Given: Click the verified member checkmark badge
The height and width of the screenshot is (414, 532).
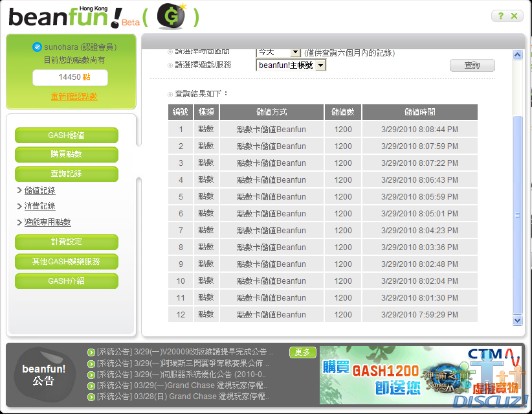Looking at the screenshot, I should (x=37, y=47).
